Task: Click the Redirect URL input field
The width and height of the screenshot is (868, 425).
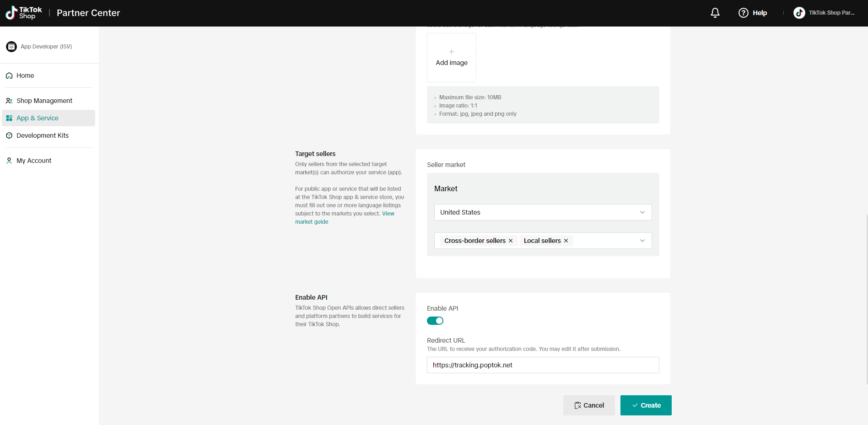Action: click(x=543, y=365)
